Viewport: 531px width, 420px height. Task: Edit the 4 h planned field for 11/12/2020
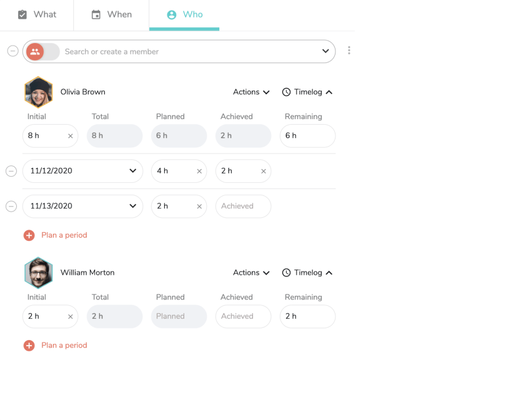click(179, 171)
